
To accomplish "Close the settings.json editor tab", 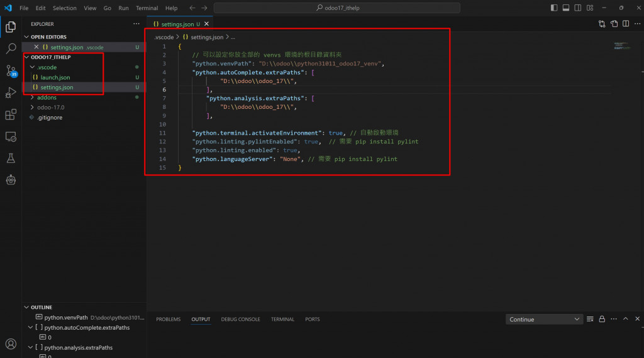I will point(206,24).
